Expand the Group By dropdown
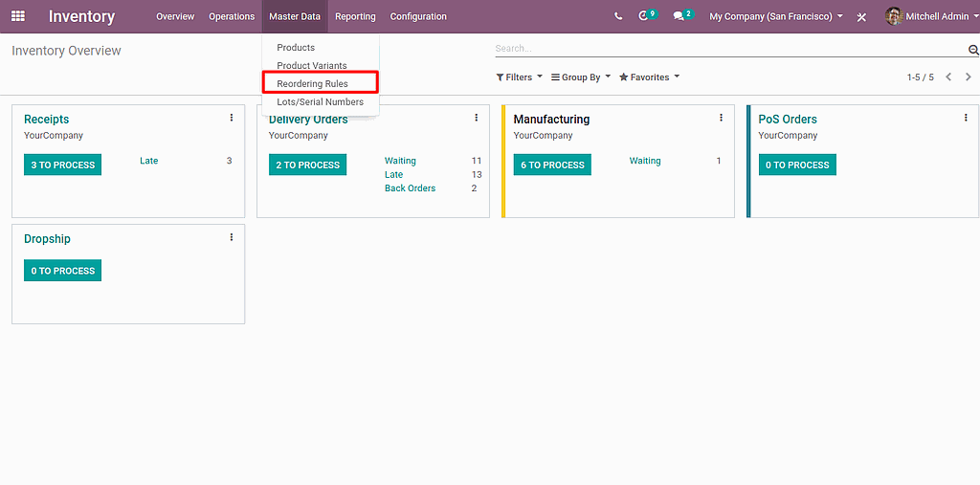The image size is (980, 485). click(580, 77)
